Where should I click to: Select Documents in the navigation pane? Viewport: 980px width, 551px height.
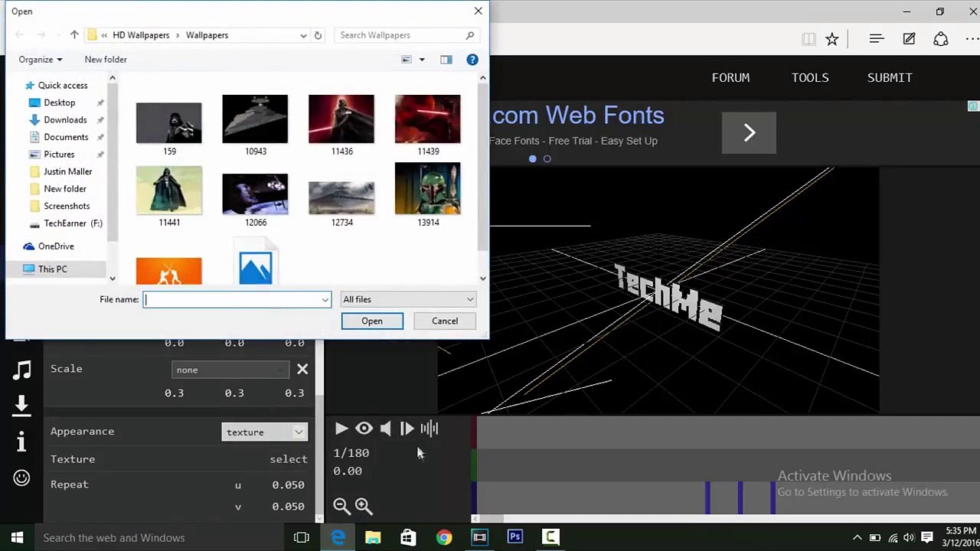[66, 137]
